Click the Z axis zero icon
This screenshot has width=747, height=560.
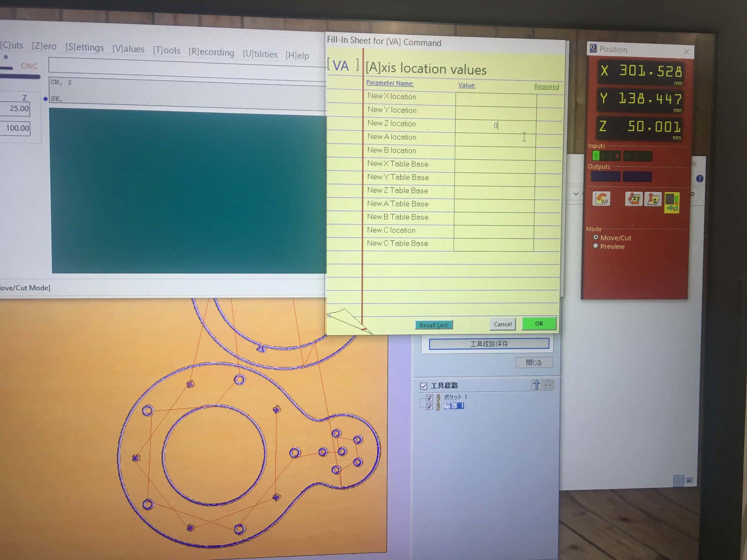653,199
